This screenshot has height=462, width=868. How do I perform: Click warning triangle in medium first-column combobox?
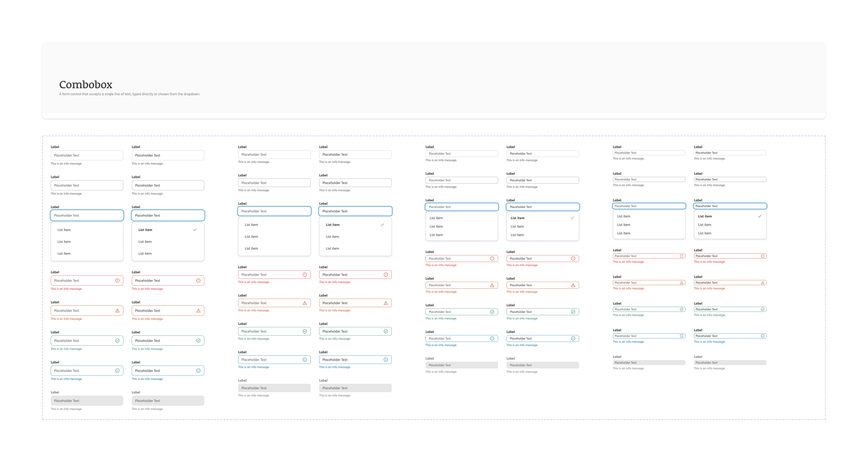click(305, 303)
